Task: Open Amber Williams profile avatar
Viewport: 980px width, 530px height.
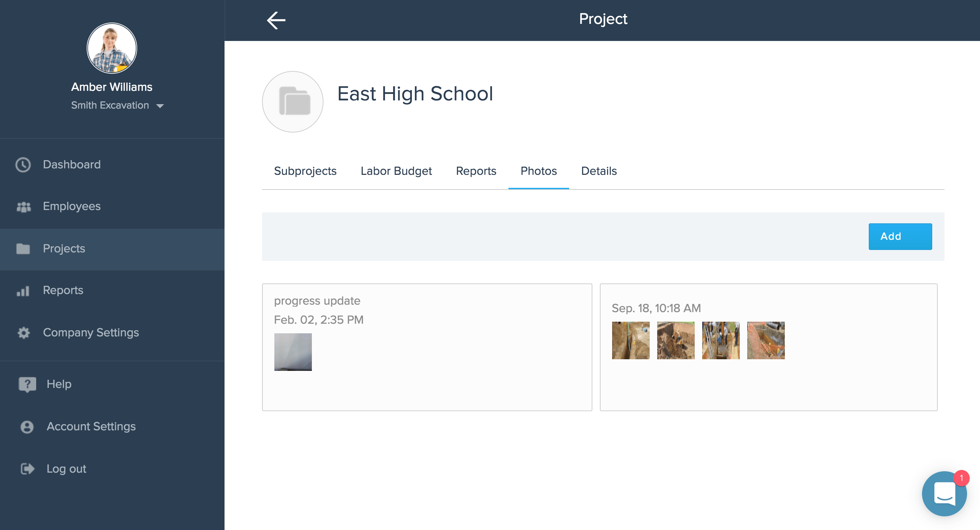Action: click(x=112, y=48)
